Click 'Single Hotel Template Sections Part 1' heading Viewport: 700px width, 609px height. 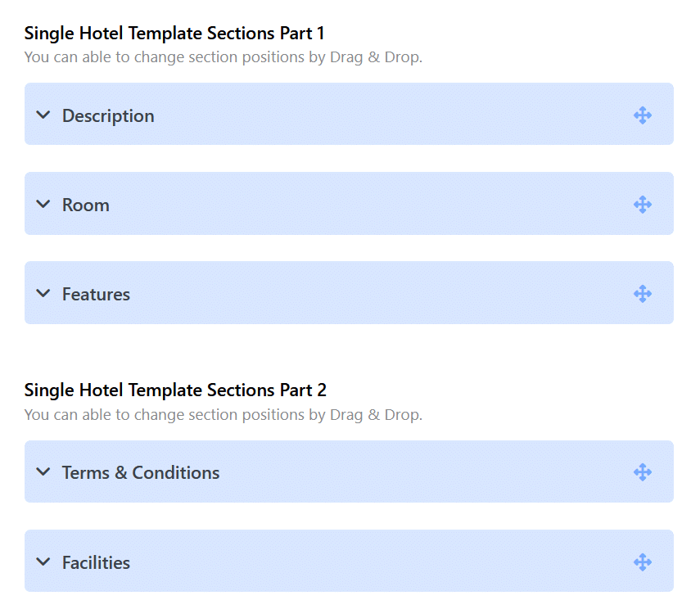174,34
